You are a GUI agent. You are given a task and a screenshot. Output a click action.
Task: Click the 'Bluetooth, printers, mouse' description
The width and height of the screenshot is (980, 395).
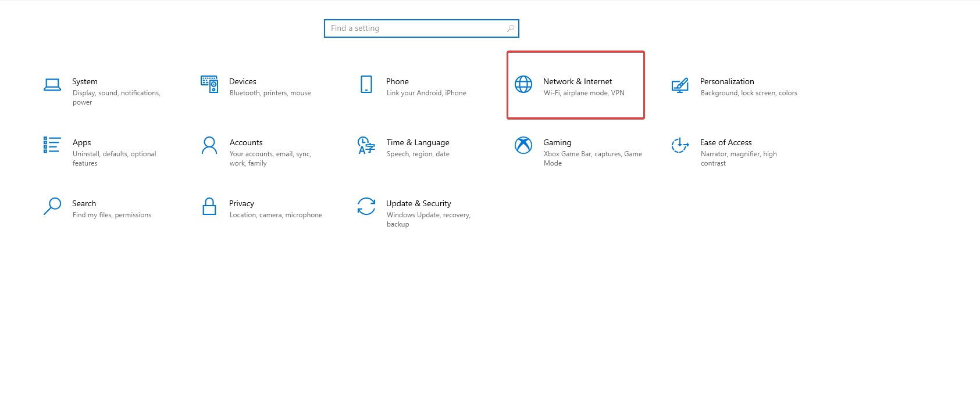pos(270,93)
